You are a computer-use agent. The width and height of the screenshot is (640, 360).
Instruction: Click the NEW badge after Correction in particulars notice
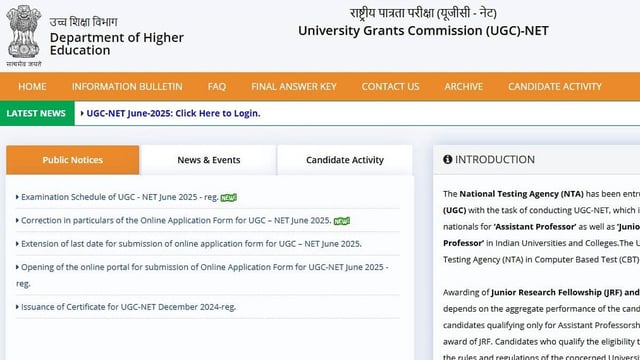coord(342,221)
